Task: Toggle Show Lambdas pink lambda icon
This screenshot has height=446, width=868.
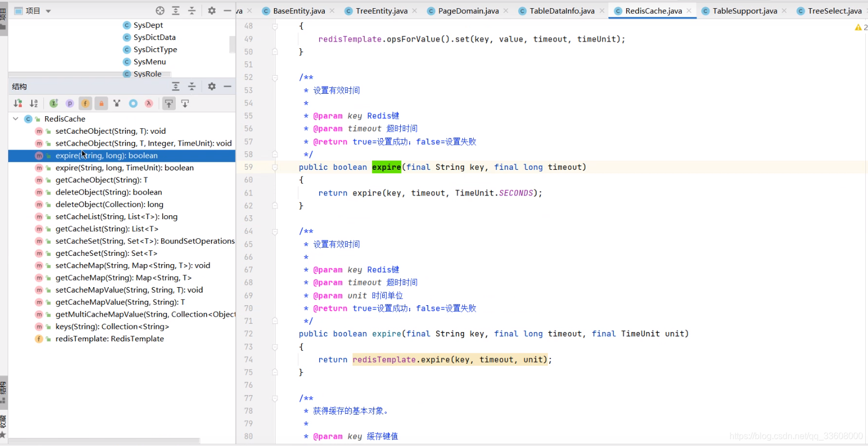Action: 148,103
